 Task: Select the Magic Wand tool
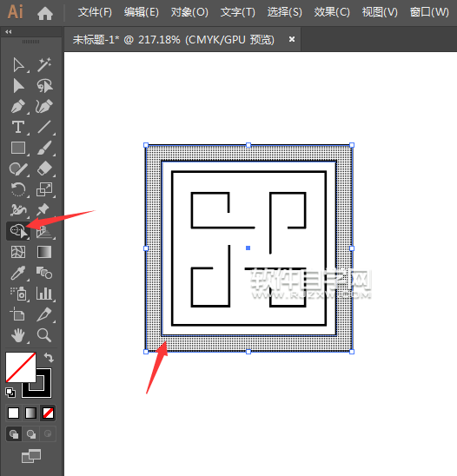[x=44, y=65]
